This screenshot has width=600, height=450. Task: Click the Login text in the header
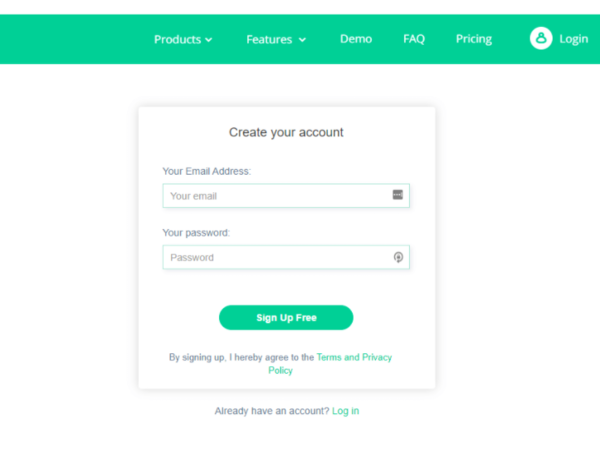point(573,39)
